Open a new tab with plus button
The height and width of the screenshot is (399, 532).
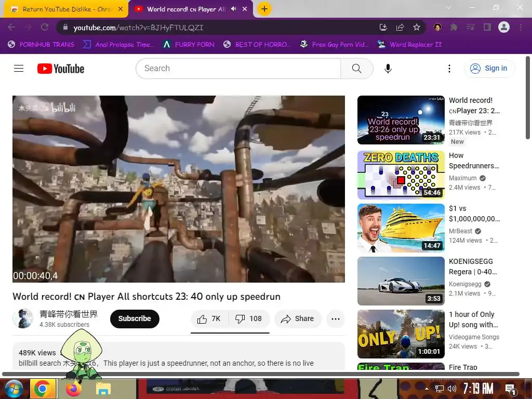(x=264, y=9)
